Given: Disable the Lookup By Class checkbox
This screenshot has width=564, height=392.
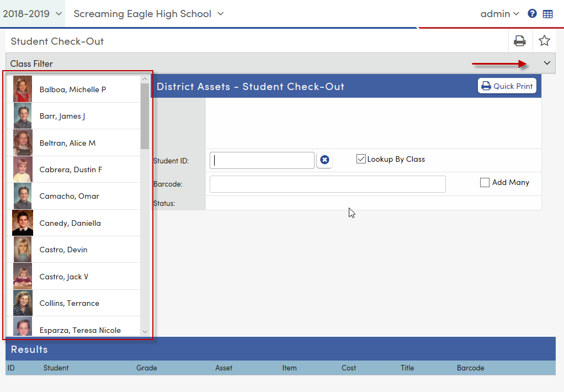Looking at the screenshot, I should click(x=361, y=158).
